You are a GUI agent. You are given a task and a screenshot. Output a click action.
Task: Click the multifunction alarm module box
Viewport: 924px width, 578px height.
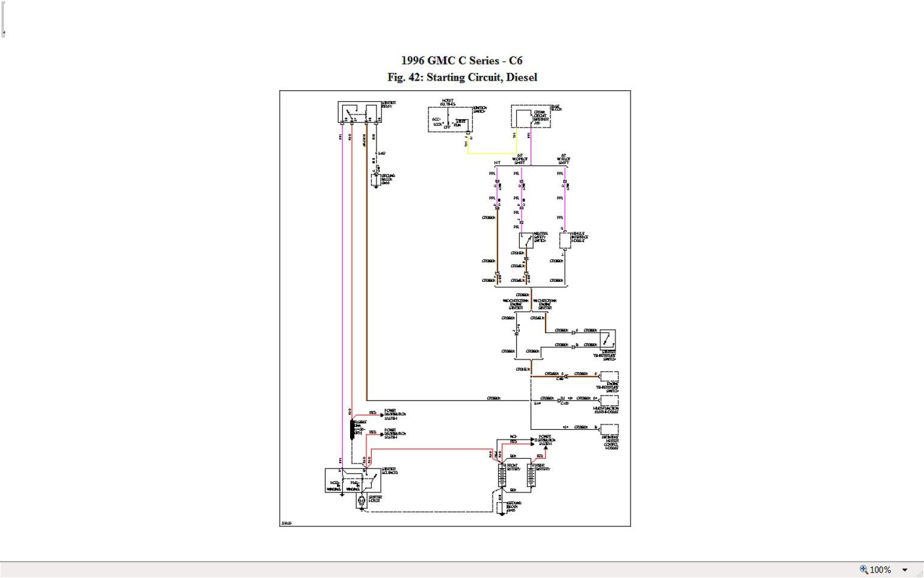click(609, 400)
